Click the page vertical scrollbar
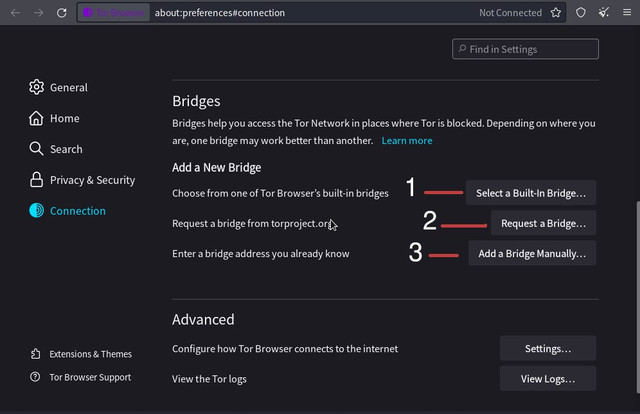The image size is (640, 414). point(637,297)
